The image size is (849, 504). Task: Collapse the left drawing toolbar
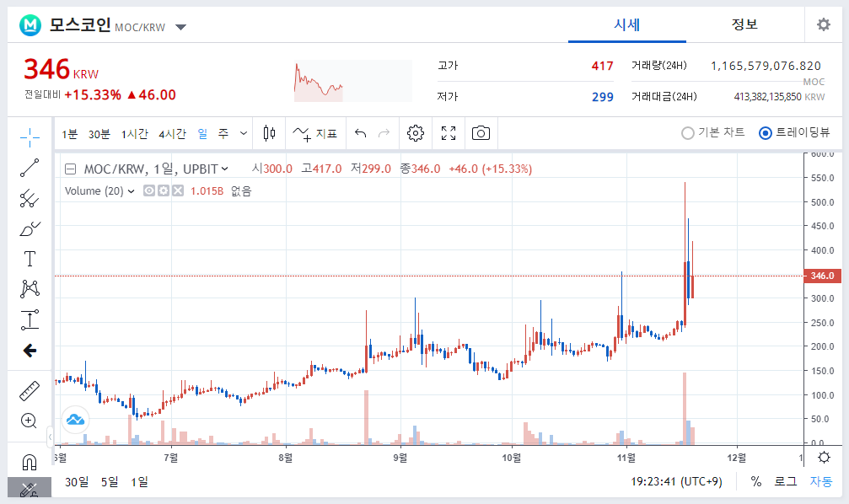pyautogui.click(x=50, y=437)
